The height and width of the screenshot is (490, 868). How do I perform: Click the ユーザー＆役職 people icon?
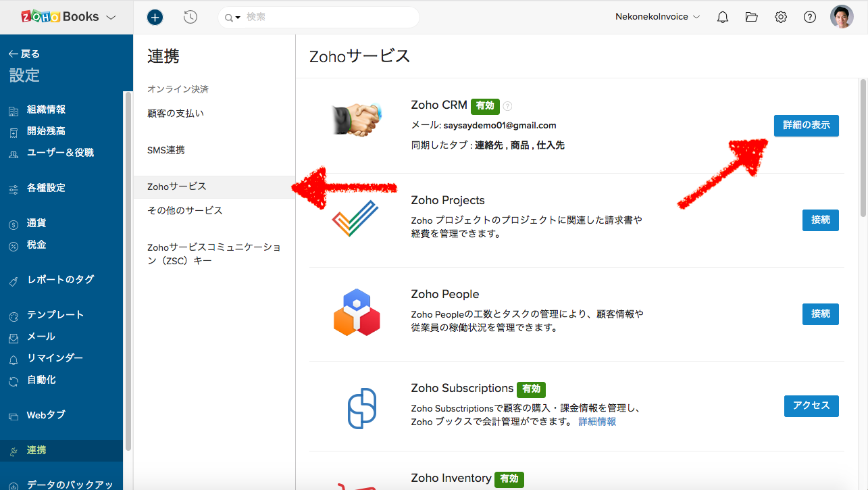click(14, 153)
